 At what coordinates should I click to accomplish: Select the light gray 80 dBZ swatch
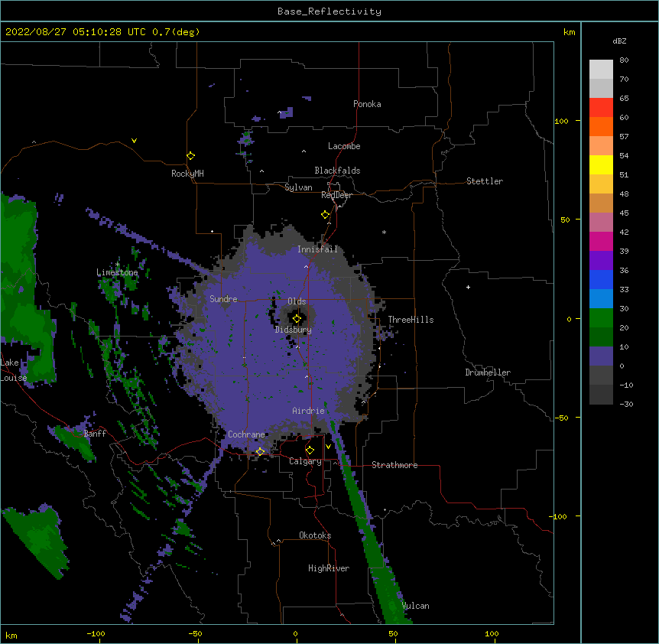pos(601,70)
